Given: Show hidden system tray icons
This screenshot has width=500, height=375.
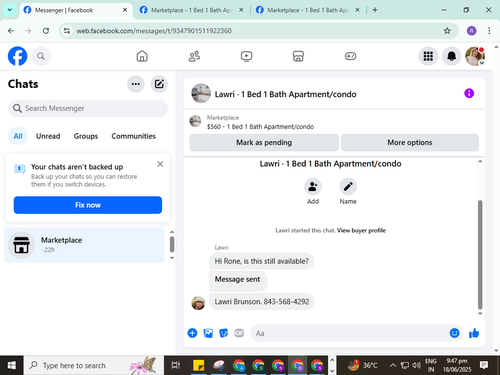Looking at the screenshot, I should coord(393,365).
